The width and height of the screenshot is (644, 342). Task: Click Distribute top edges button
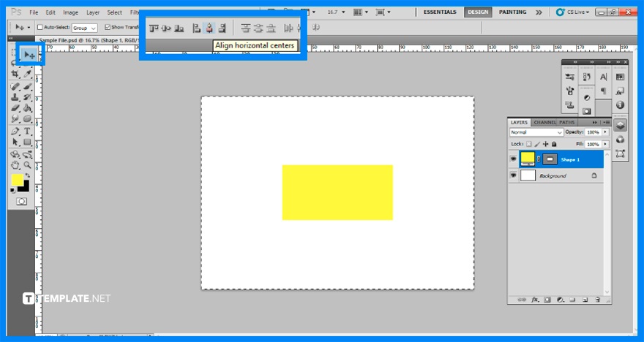(246, 28)
